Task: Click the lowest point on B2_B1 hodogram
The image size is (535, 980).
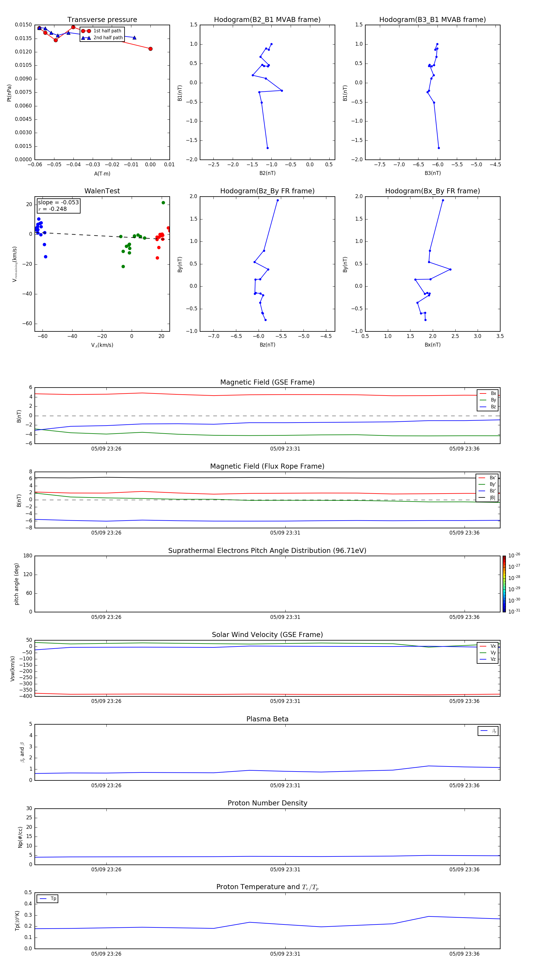Action: point(268,148)
